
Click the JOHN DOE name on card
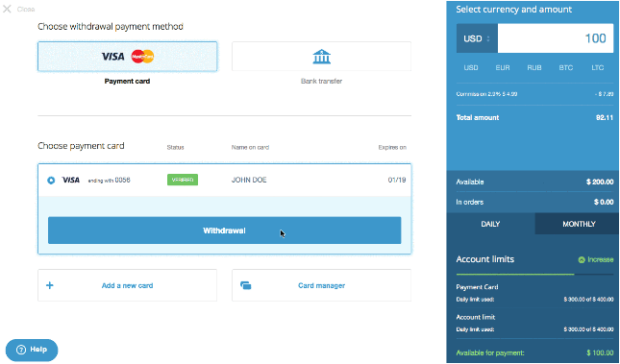(249, 180)
